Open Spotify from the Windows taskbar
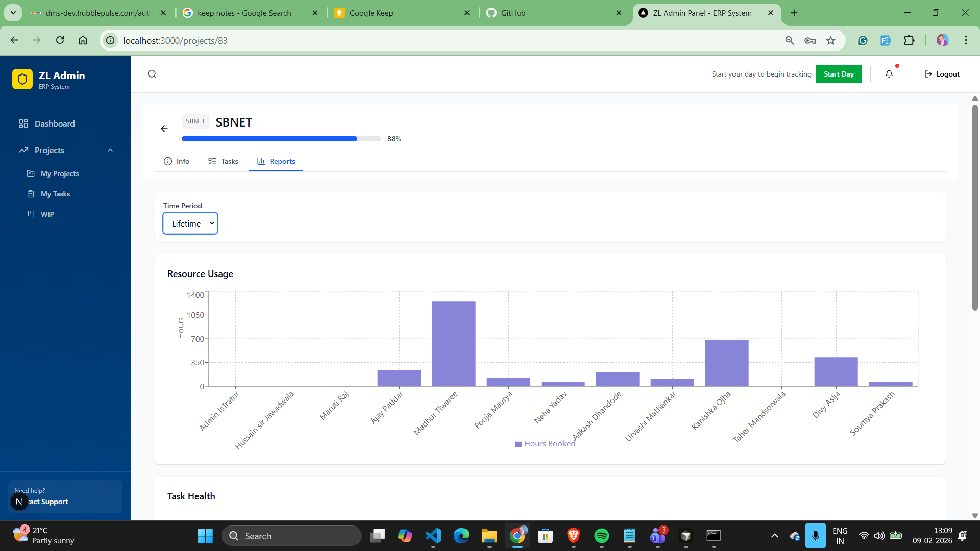 pyautogui.click(x=602, y=536)
